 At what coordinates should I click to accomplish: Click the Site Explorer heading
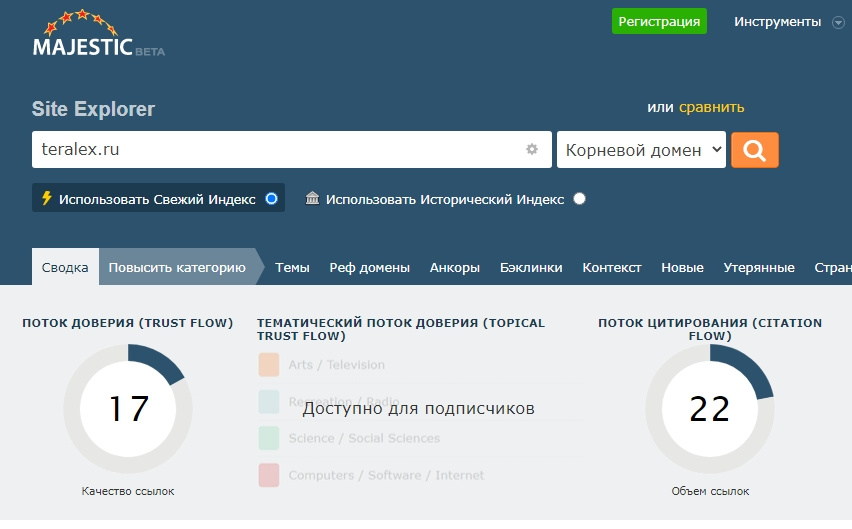click(x=93, y=109)
